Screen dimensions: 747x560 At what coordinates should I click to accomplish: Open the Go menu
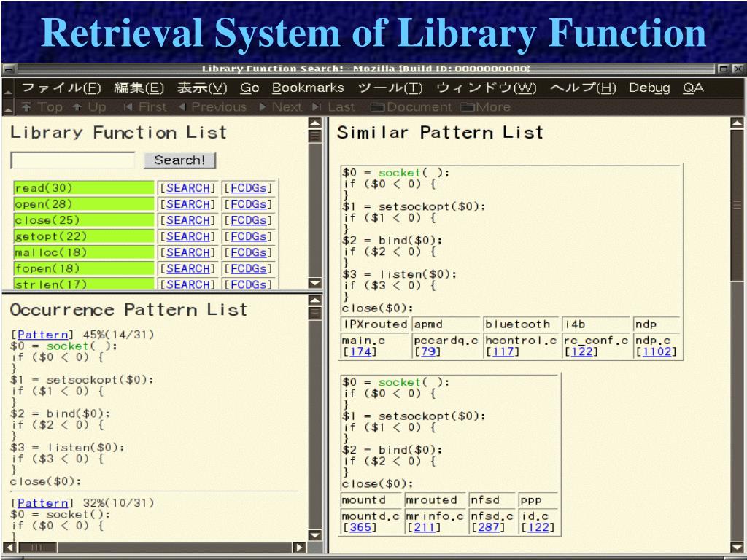tap(249, 88)
